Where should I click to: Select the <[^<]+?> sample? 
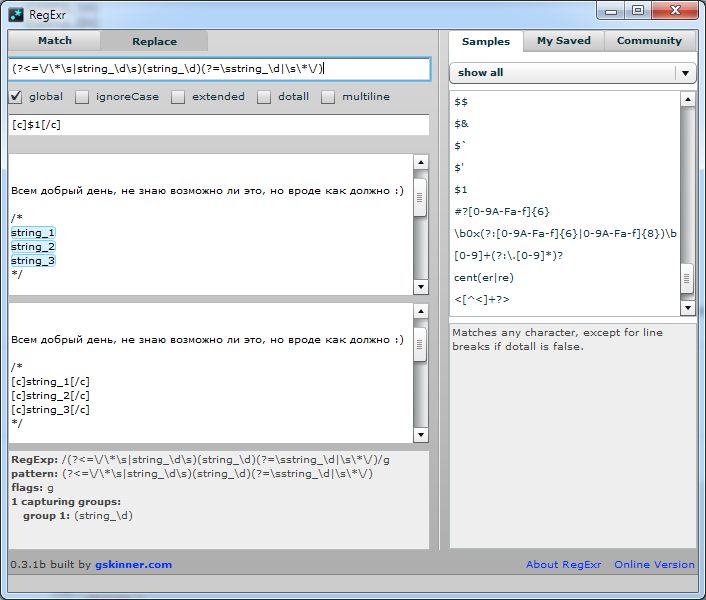point(482,299)
